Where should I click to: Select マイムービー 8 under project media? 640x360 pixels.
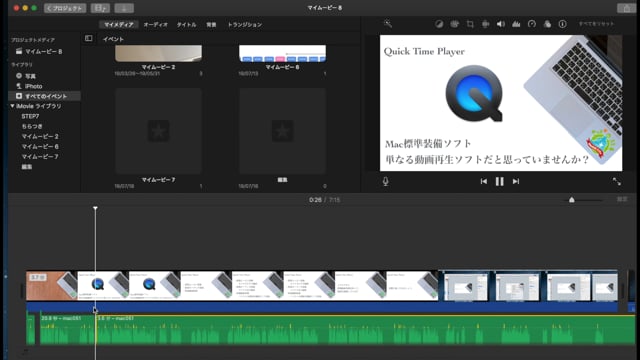click(x=44, y=51)
